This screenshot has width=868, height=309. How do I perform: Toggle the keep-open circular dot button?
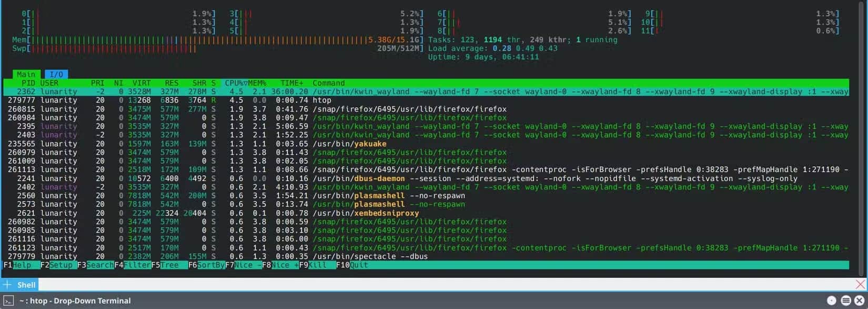tap(831, 301)
